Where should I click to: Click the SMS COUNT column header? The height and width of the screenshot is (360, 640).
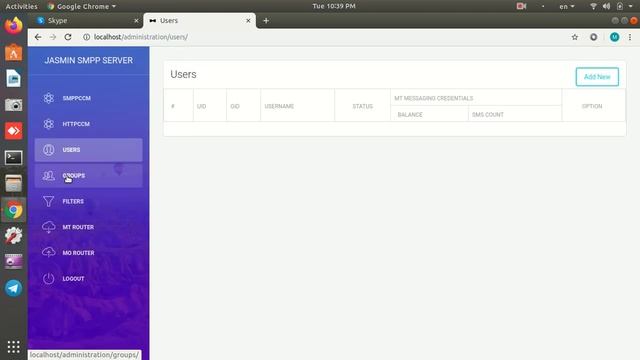488,115
